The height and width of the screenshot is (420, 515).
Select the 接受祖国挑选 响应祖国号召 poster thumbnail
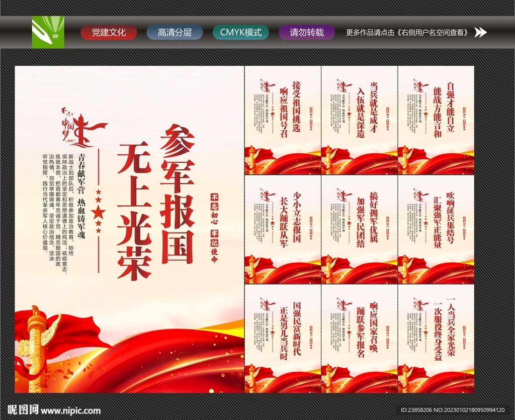[x=283, y=120]
